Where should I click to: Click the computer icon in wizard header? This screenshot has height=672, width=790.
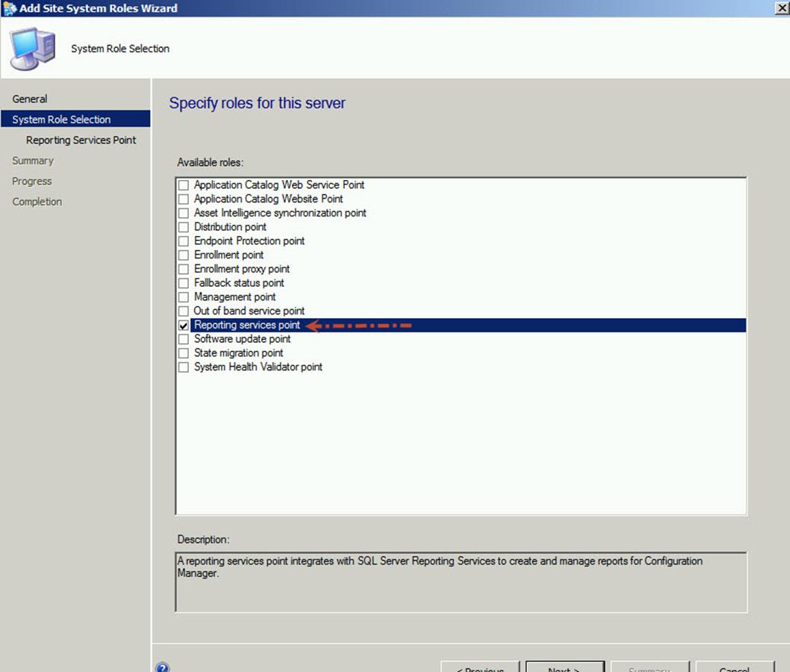coord(31,49)
